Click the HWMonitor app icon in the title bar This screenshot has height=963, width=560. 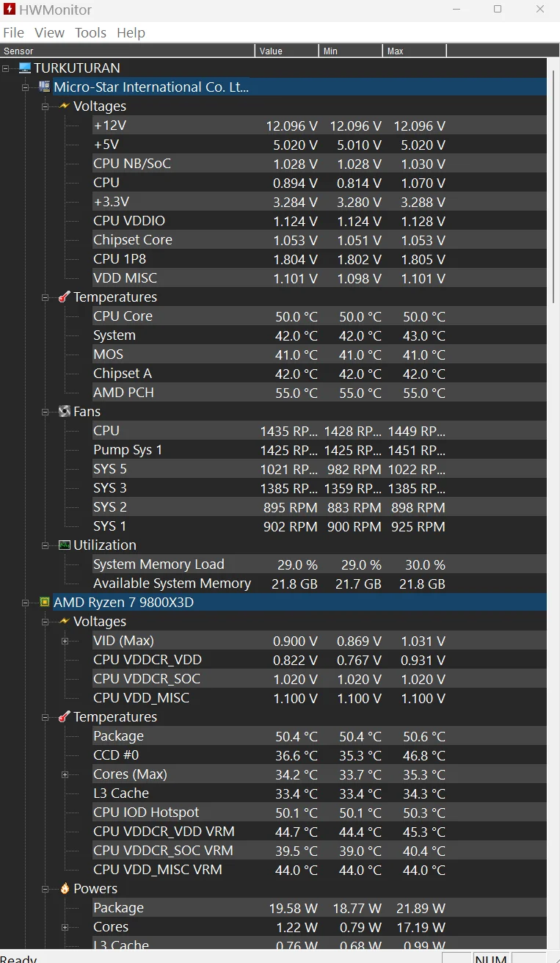(x=9, y=10)
